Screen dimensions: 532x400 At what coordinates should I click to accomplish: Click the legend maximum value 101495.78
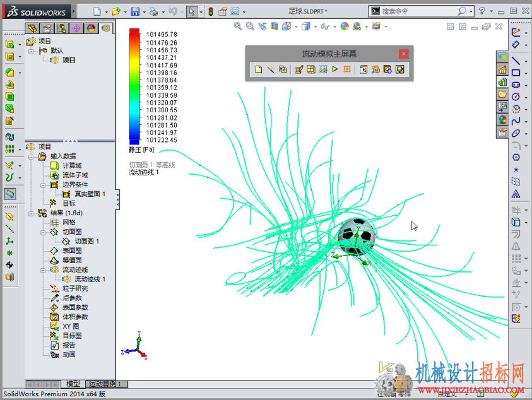pyautogui.click(x=162, y=35)
